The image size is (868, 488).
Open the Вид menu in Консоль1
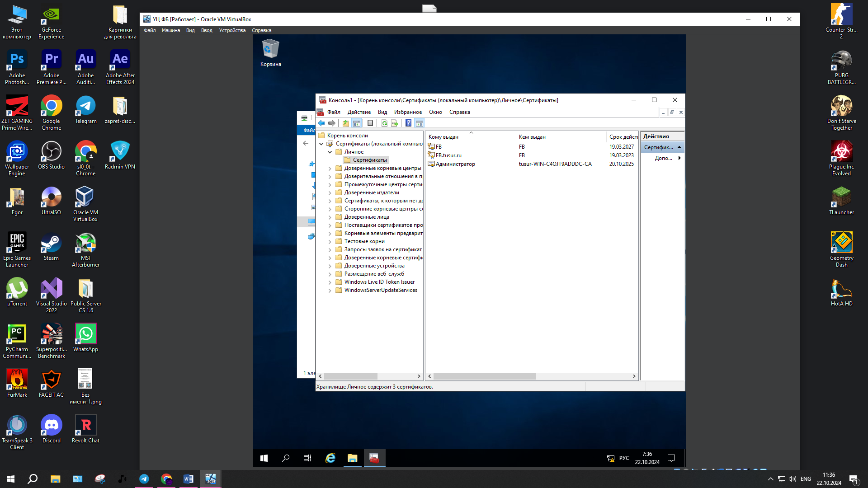point(382,112)
